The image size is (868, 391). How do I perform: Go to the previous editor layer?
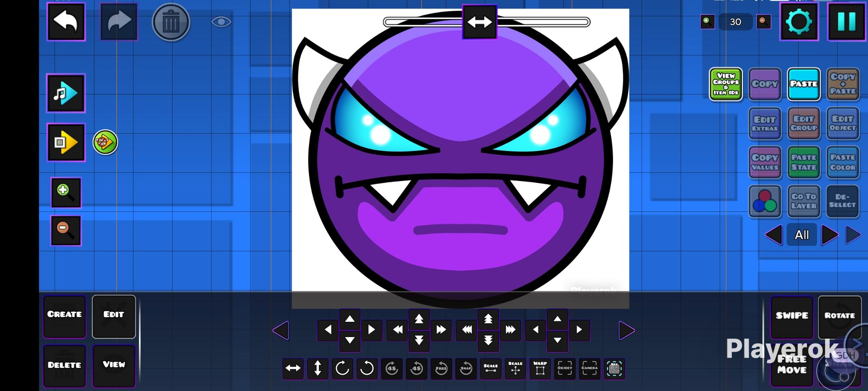point(774,235)
